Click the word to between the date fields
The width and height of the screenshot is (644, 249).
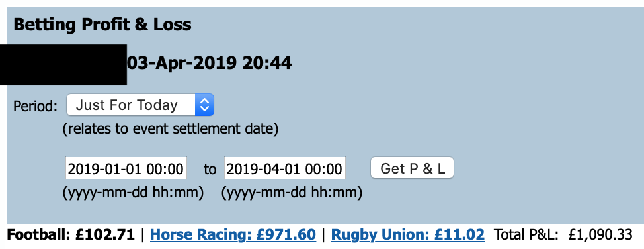click(210, 169)
